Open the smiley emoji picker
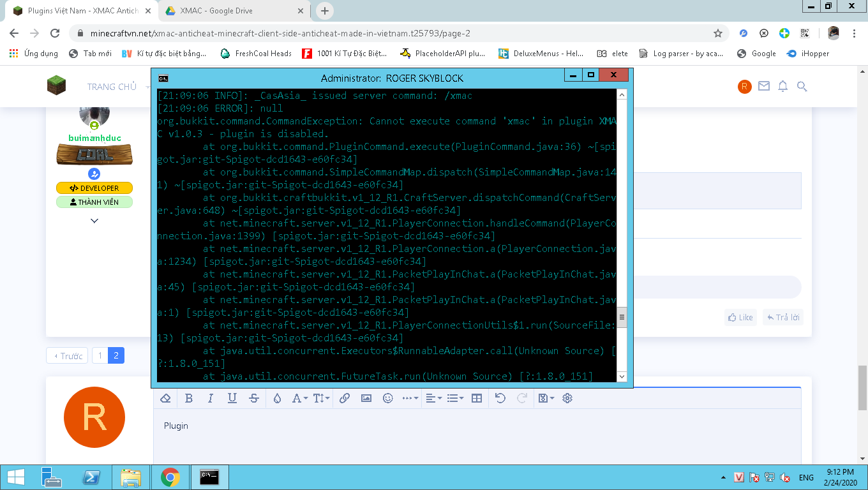Image resolution: width=868 pixels, height=490 pixels. click(x=387, y=398)
